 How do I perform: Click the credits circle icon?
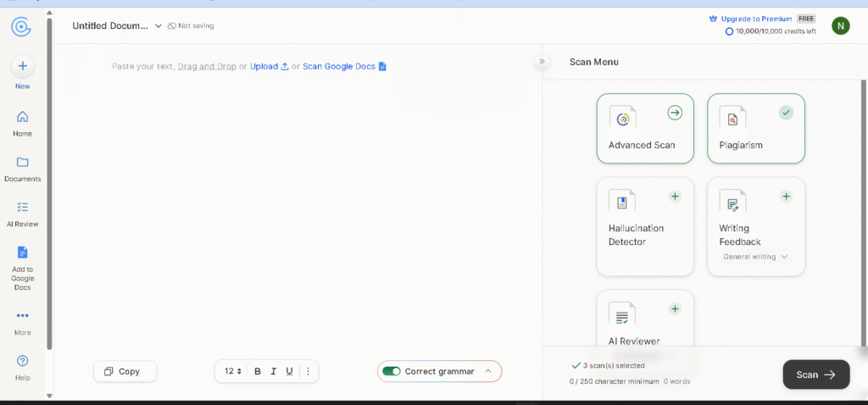click(x=729, y=31)
